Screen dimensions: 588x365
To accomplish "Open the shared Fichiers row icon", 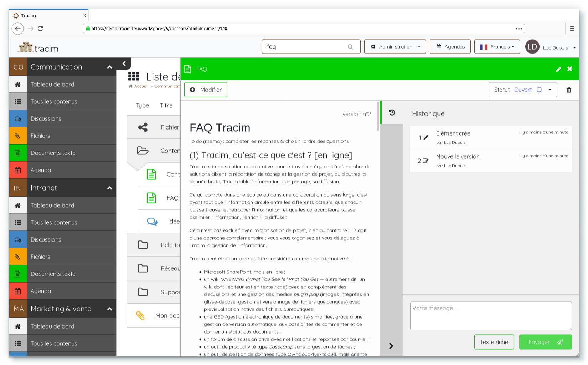I will pyautogui.click(x=143, y=127).
